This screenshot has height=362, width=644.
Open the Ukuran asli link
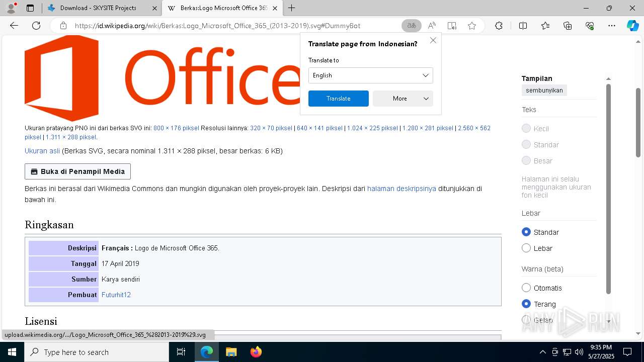(x=42, y=151)
